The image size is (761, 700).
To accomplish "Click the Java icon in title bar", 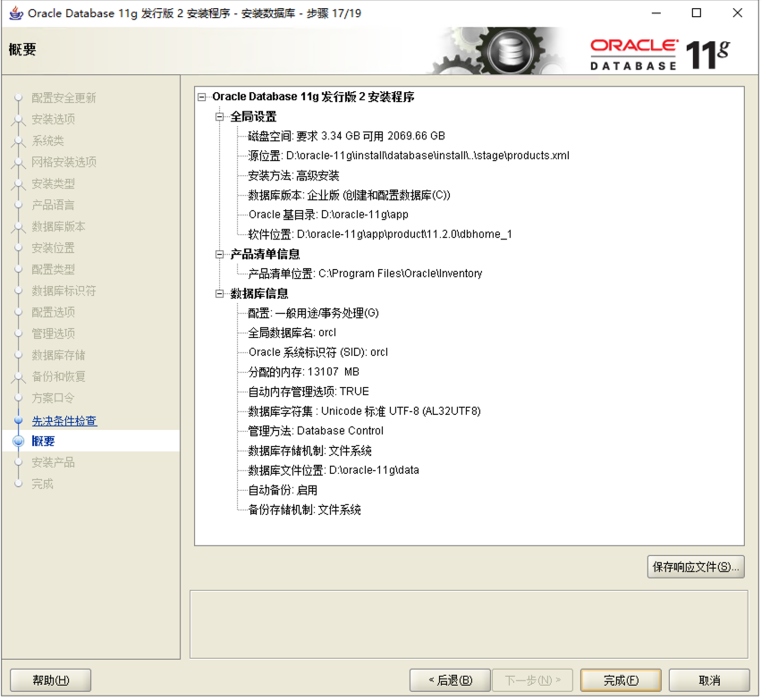I will click(16, 13).
